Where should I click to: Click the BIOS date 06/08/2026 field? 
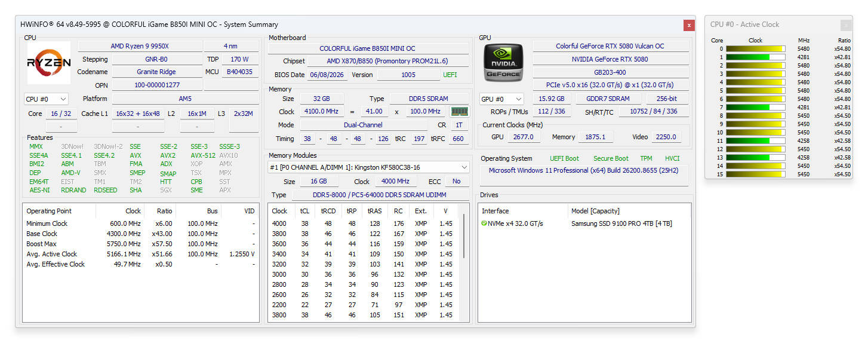[327, 75]
